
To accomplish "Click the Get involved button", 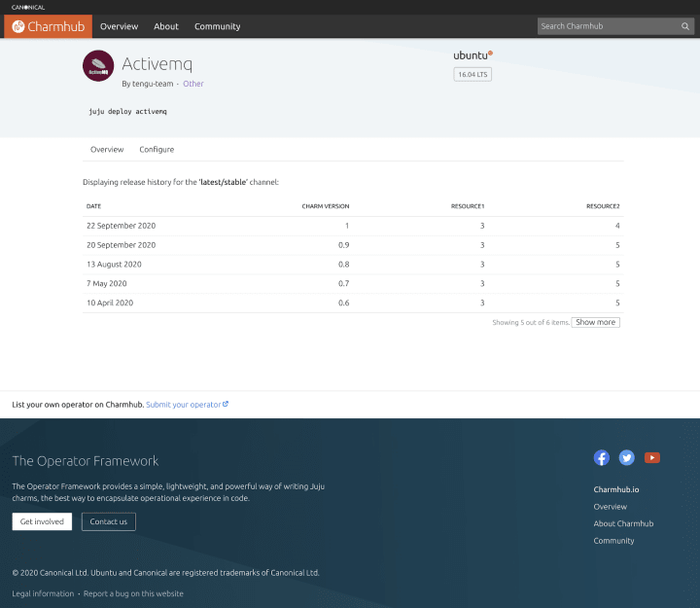I will (x=42, y=521).
